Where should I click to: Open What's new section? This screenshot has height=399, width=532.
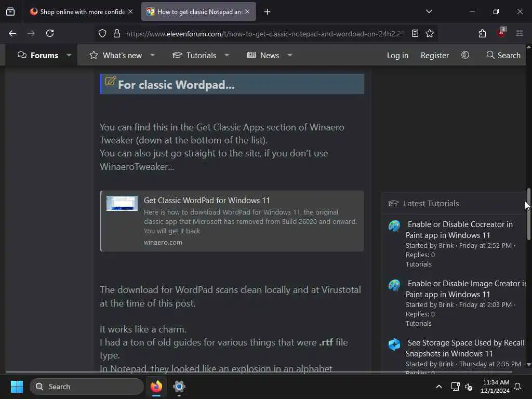pyautogui.click(x=116, y=55)
